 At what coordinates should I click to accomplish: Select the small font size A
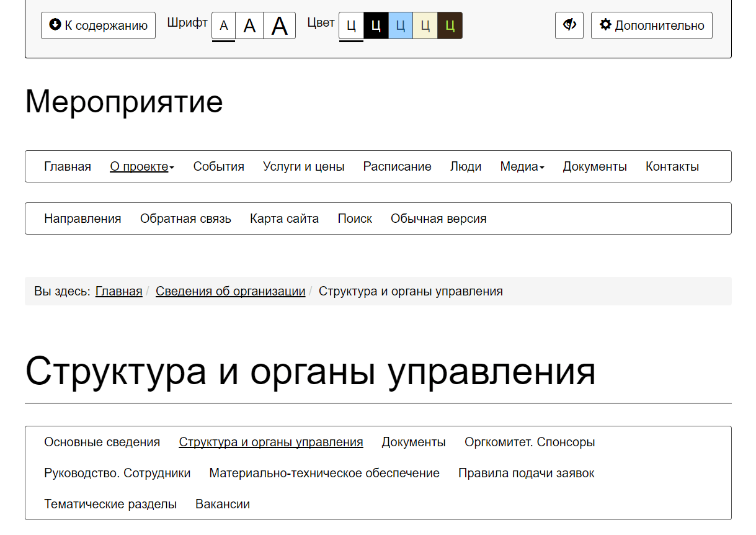pyautogui.click(x=224, y=26)
